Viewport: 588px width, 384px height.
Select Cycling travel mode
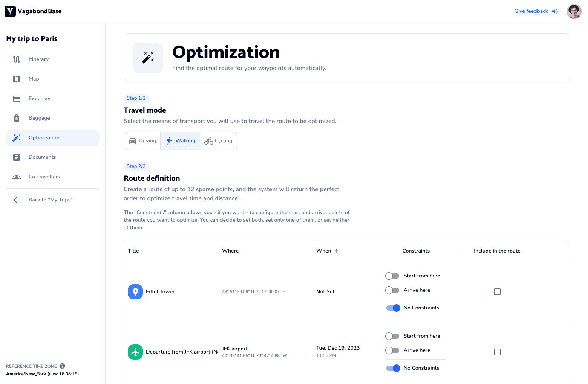click(218, 141)
